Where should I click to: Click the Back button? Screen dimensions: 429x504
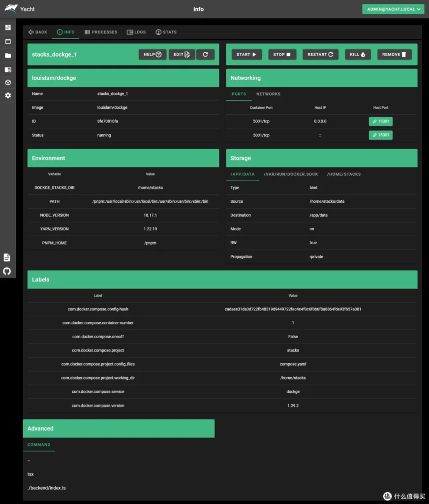(x=38, y=32)
